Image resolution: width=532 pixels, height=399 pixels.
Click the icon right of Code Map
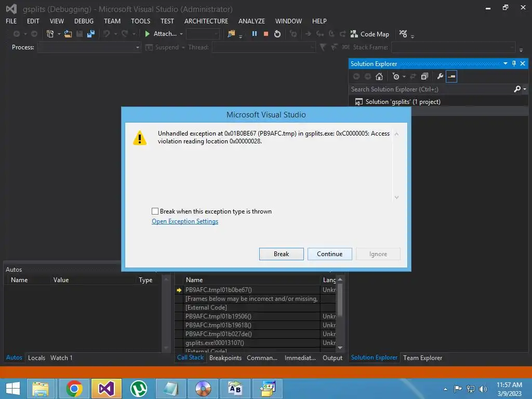403,34
